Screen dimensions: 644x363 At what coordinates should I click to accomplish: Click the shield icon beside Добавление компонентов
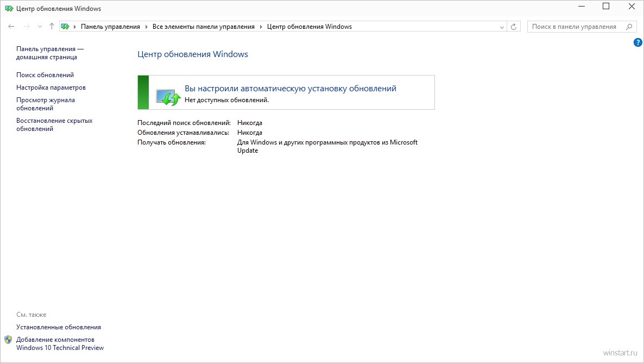(x=8, y=340)
